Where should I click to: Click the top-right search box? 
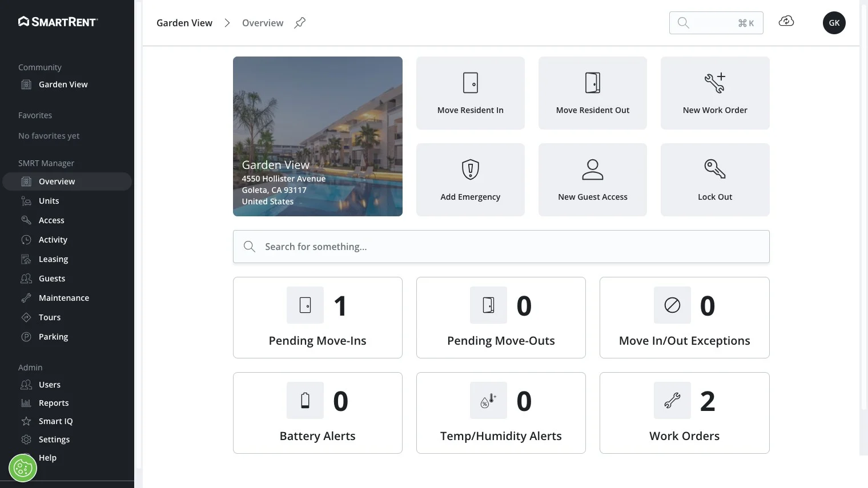tap(716, 23)
